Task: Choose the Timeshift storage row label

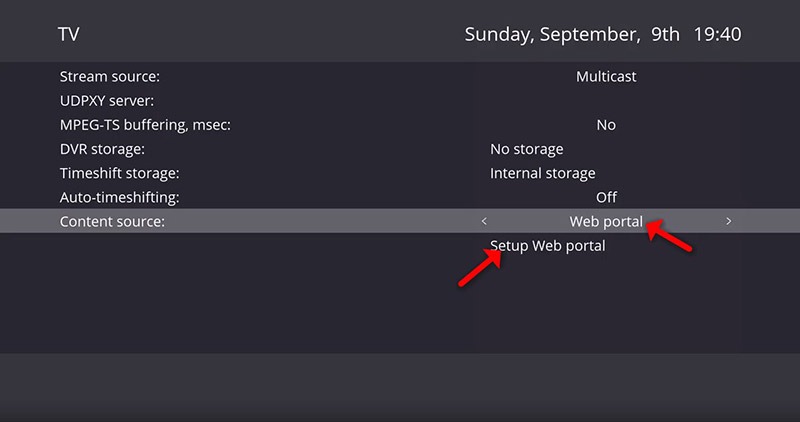Action: [119, 173]
